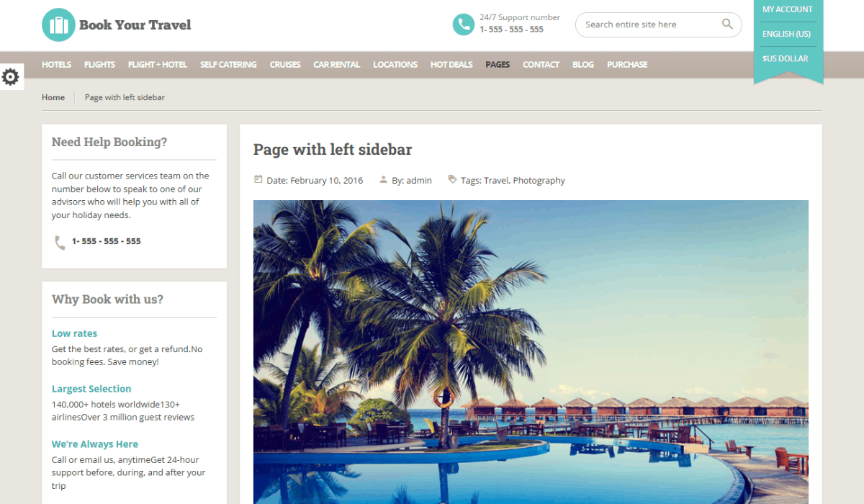Click the Photography tag link
Screen dimensions: 864x504
tap(539, 180)
